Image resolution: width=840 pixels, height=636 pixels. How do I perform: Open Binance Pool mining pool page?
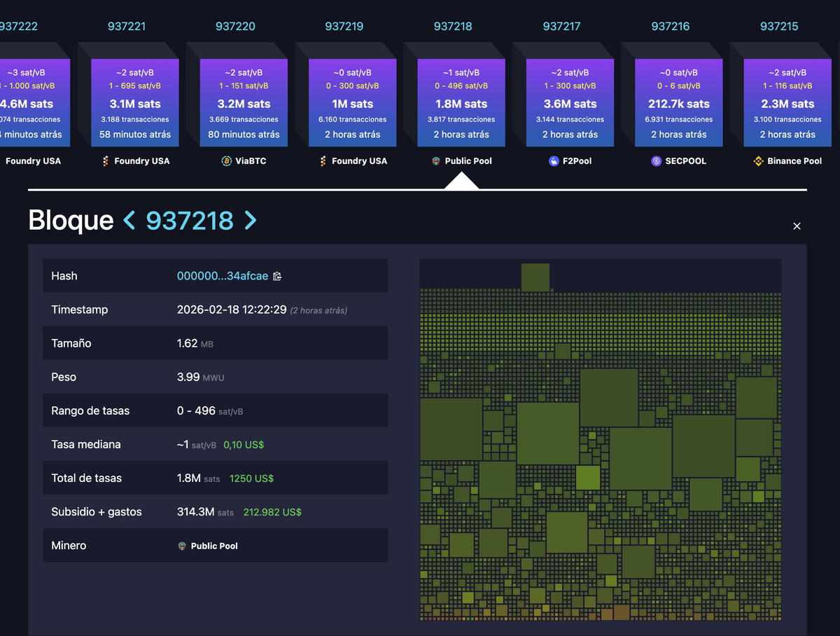click(x=794, y=161)
